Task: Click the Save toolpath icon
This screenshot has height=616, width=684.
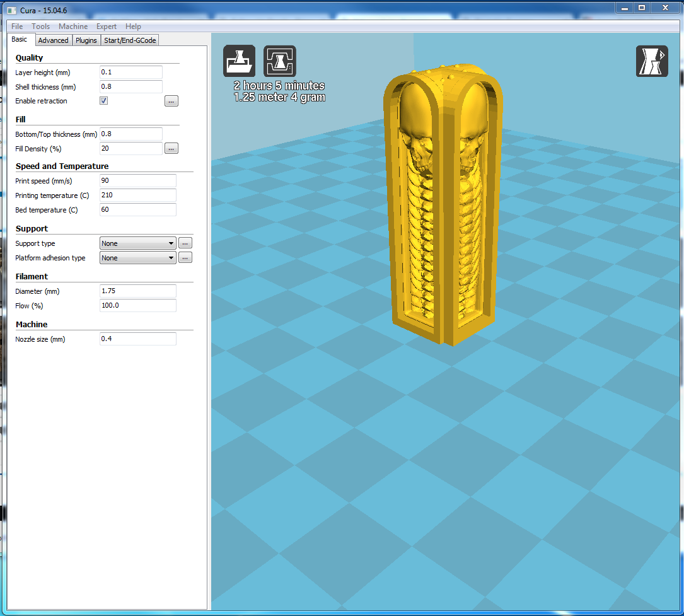Action: tap(280, 61)
